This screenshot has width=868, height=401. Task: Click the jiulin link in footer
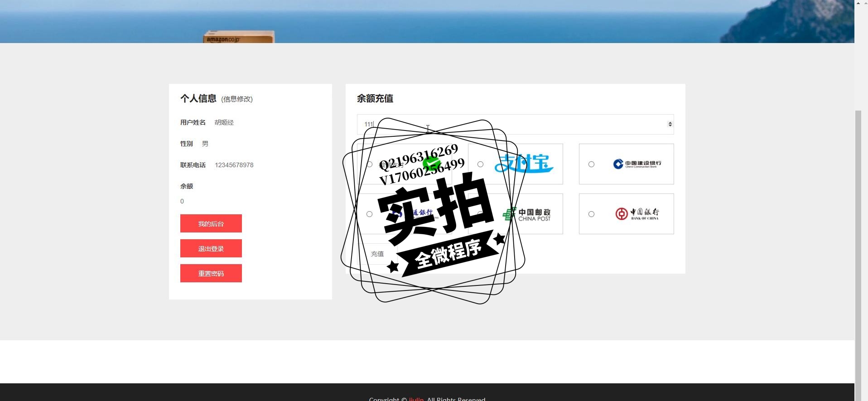416,399
